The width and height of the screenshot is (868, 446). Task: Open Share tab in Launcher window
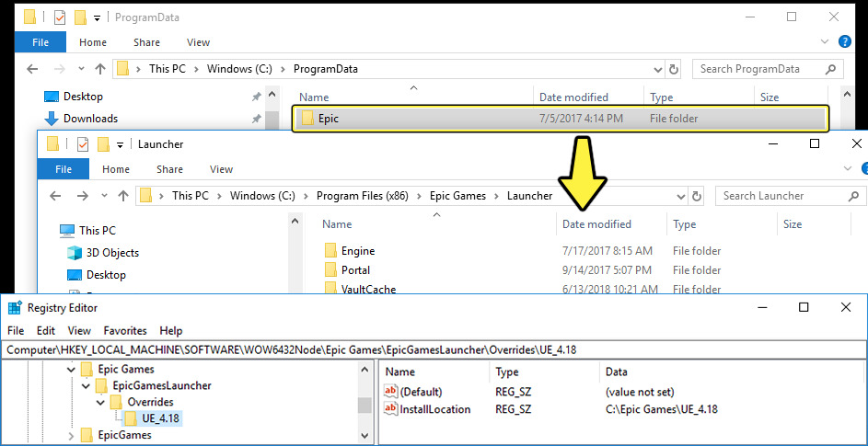(x=169, y=169)
